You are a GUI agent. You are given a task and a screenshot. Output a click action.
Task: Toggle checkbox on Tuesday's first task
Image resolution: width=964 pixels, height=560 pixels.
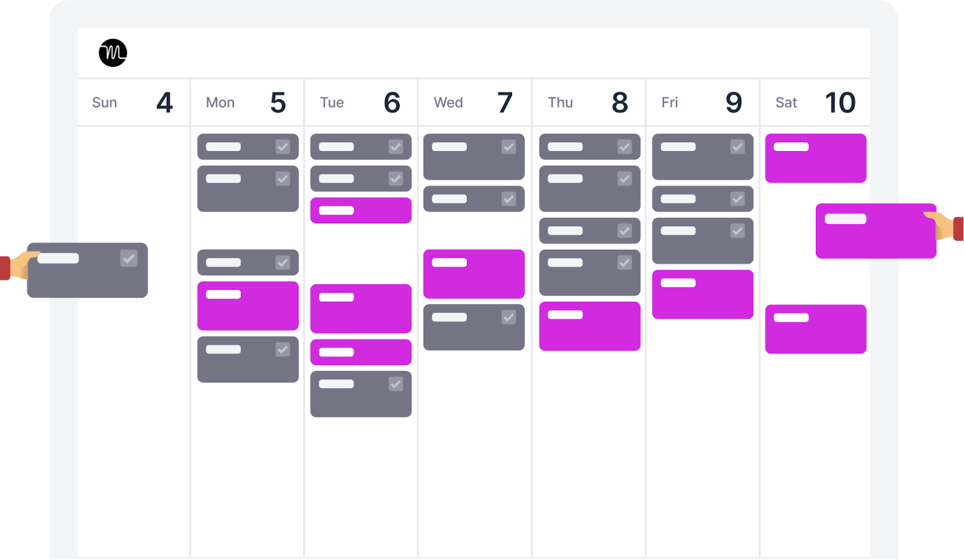point(395,147)
